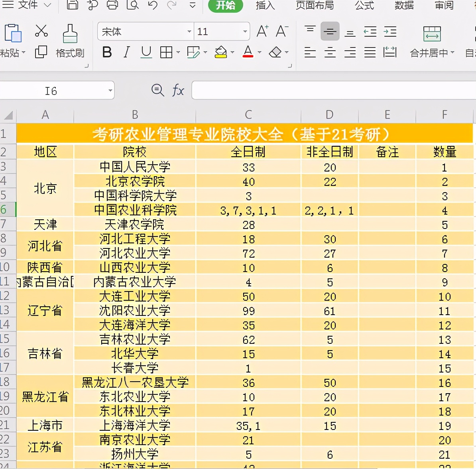Open the font name dropdown showing 宋体
The image size is (476, 469).
189,32
